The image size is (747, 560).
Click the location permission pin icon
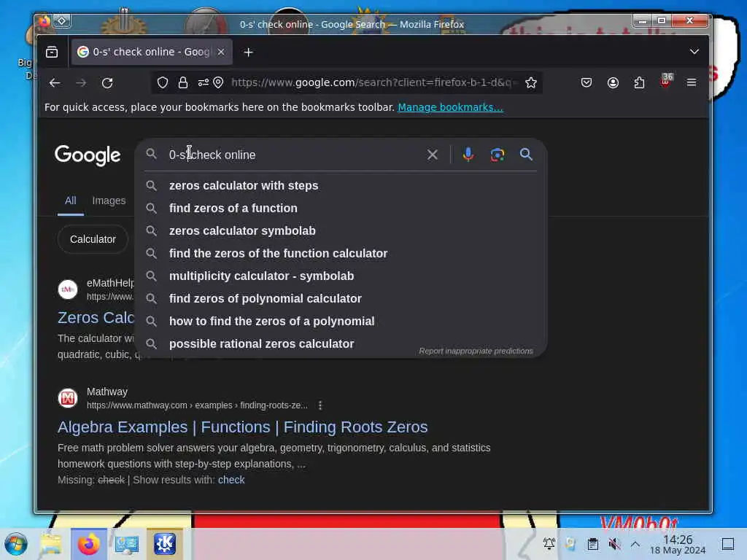(x=218, y=83)
